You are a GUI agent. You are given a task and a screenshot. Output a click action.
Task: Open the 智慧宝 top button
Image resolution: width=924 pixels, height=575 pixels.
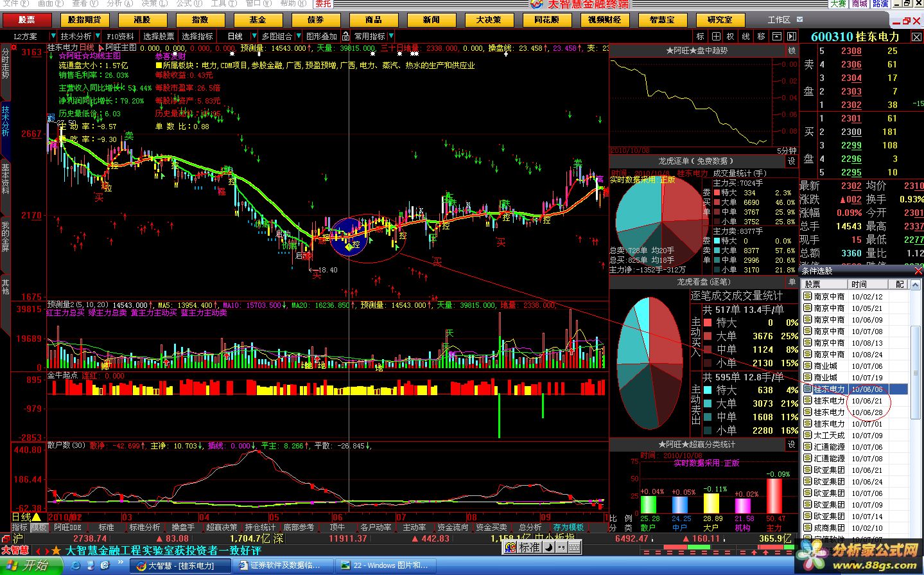click(x=662, y=20)
